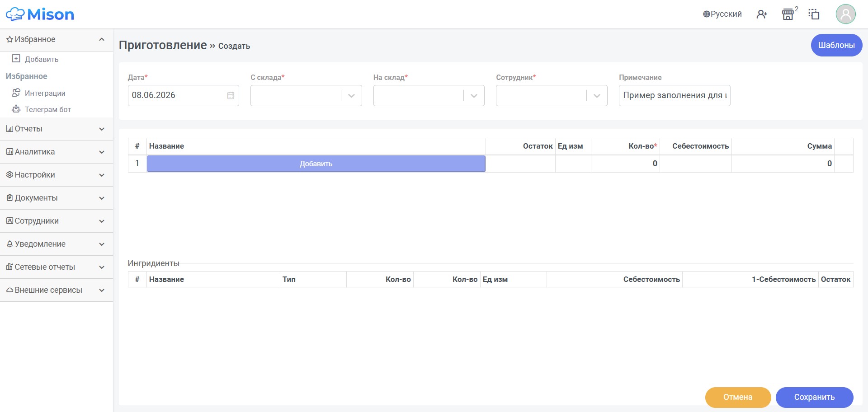Open the user avatar profile menu
The height and width of the screenshot is (412, 868).
[845, 14]
